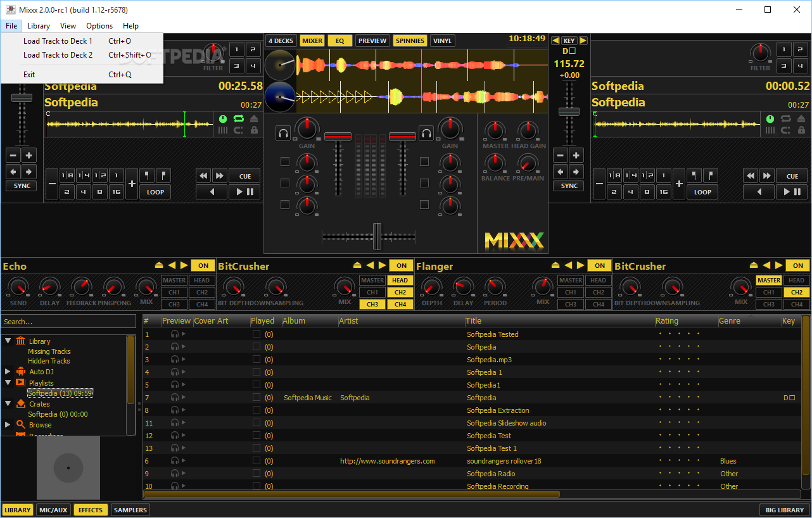Click the Echo effect eject icon
812x518 pixels.
[159, 265]
